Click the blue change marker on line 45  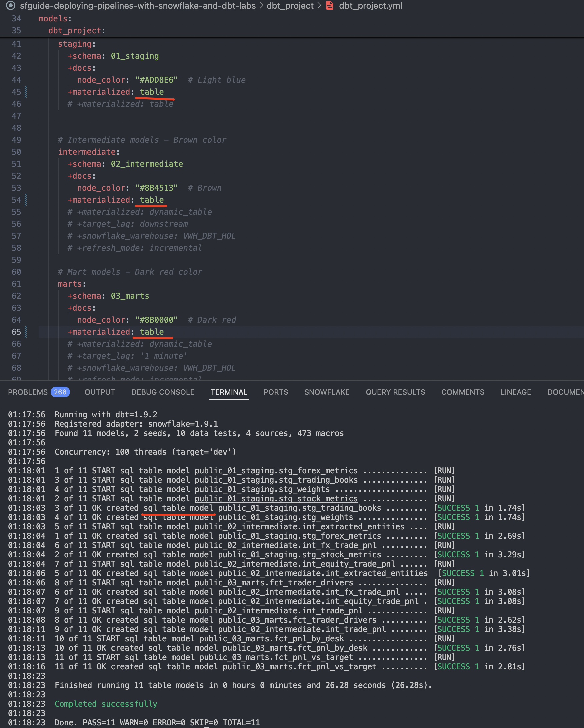click(x=26, y=92)
